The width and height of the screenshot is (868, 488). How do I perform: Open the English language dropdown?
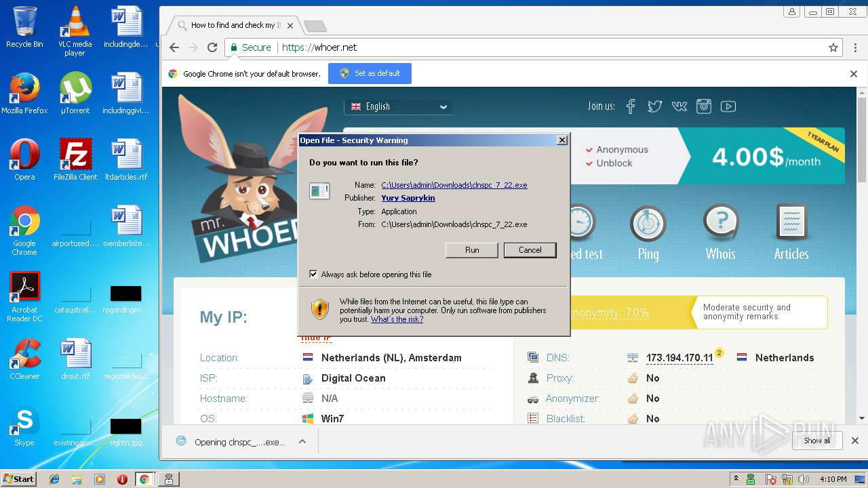tap(398, 106)
